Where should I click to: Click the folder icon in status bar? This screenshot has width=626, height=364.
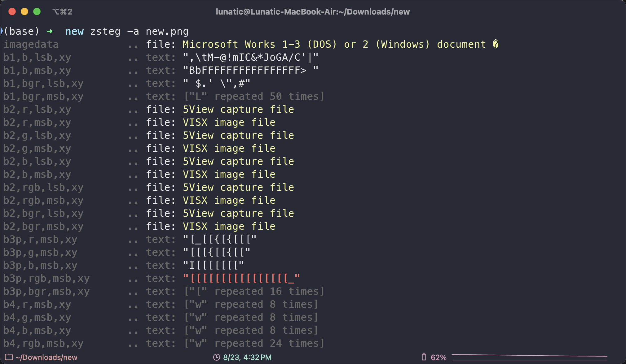(9, 357)
